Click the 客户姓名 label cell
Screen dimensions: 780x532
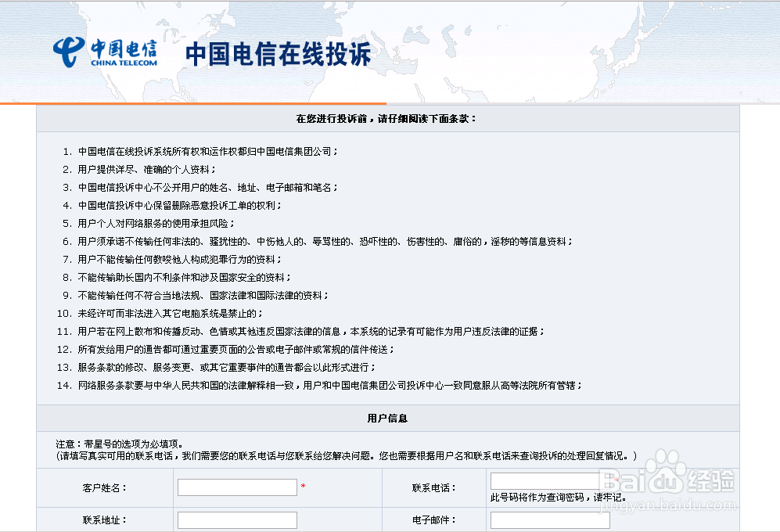(x=105, y=487)
